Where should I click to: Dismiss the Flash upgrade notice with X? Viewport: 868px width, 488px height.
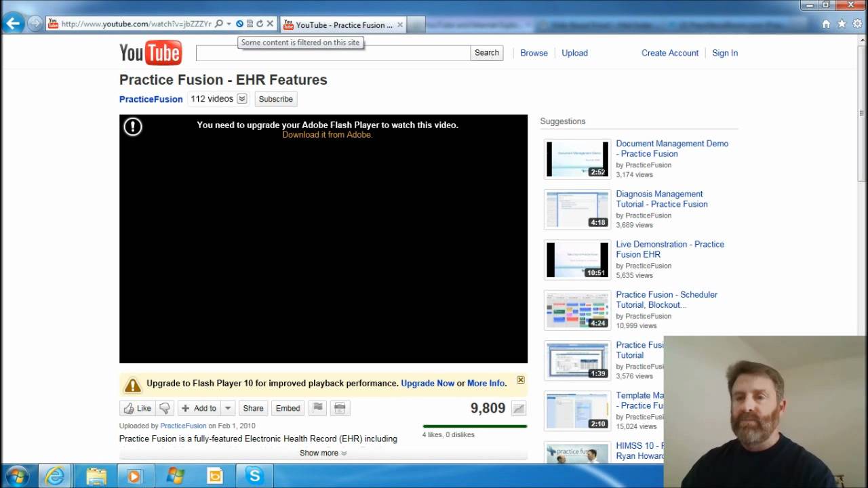(521, 380)
